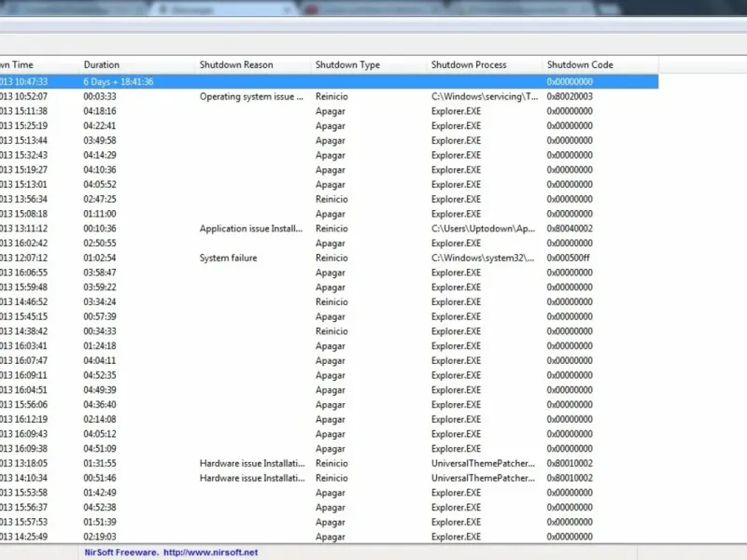Click 'Apagar' in the 00:57:39 row
The height and width of the screenshot is (560, 747).
tap(331, 316)
